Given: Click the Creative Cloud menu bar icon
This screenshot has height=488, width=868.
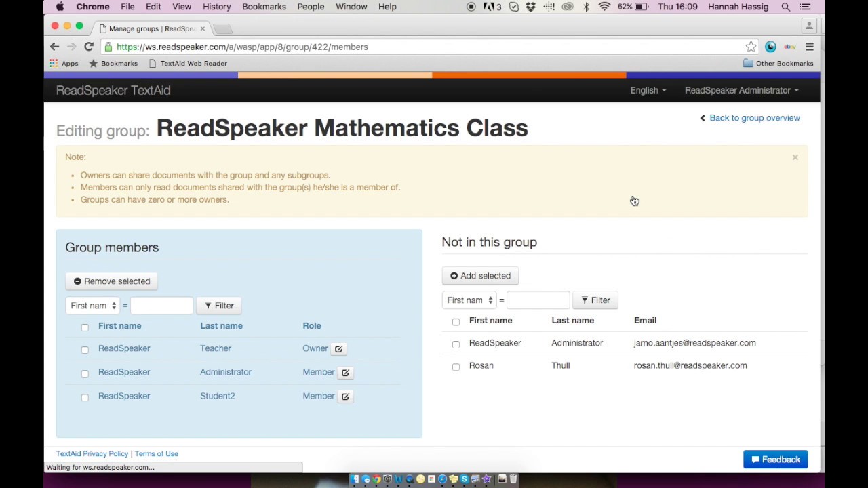Looking at the screenshot, I should [x=568, y=7].
